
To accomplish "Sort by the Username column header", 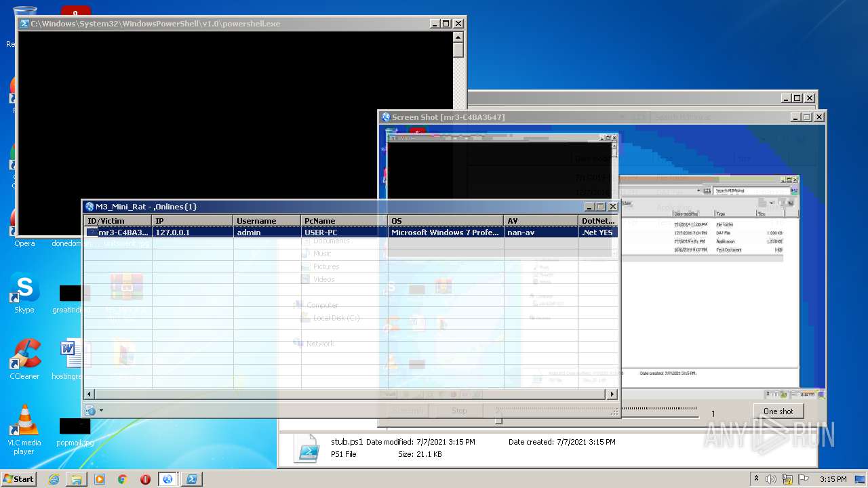I will pyautogui.click(x=267, y=221).
